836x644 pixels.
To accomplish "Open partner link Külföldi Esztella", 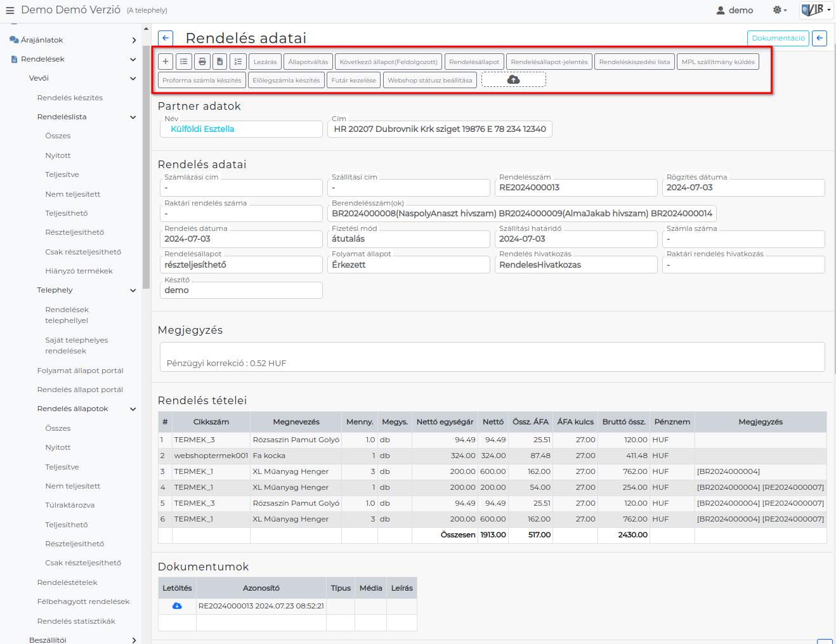I will (x=202, y=129).
